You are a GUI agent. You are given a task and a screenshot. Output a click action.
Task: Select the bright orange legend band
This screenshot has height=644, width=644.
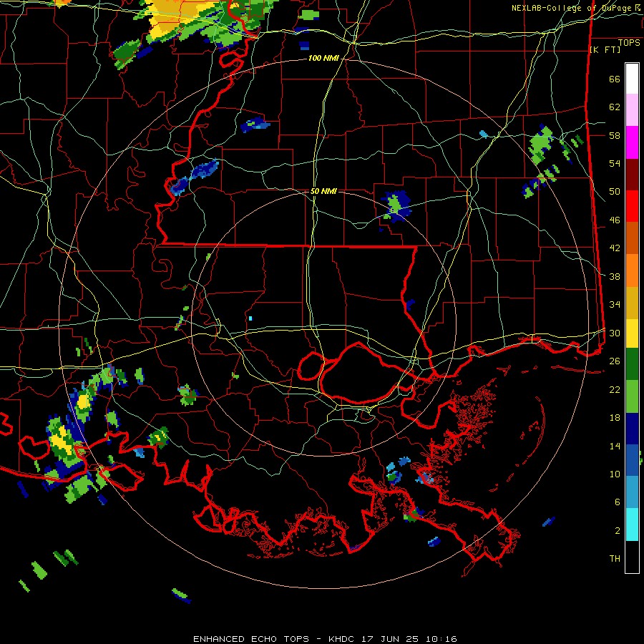[632, 270]
